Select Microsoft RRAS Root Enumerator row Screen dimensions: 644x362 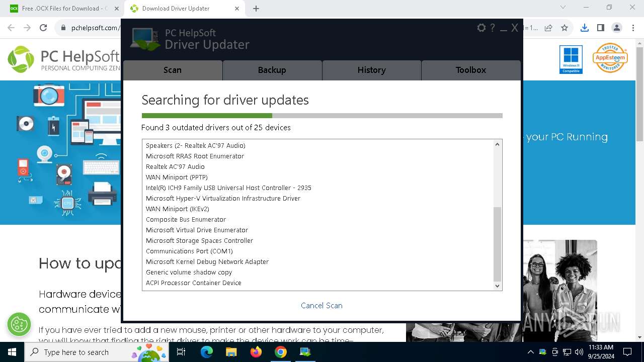tap(317, 156)
